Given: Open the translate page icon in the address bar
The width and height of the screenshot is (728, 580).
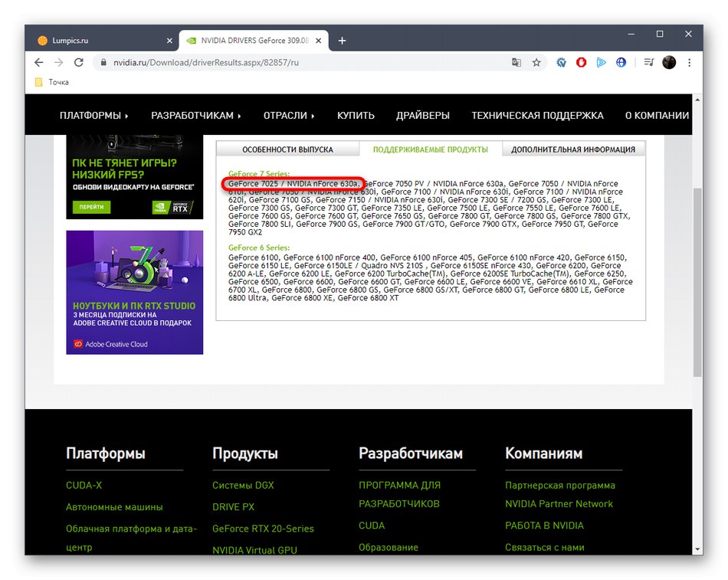Looking at the screenshot, I should (x=516, y=62).
